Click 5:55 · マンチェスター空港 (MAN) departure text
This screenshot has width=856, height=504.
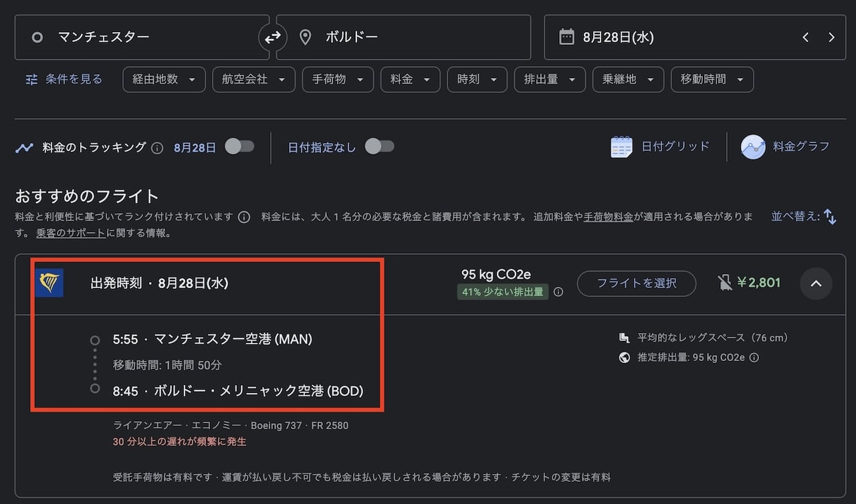(x=213, y=340)
